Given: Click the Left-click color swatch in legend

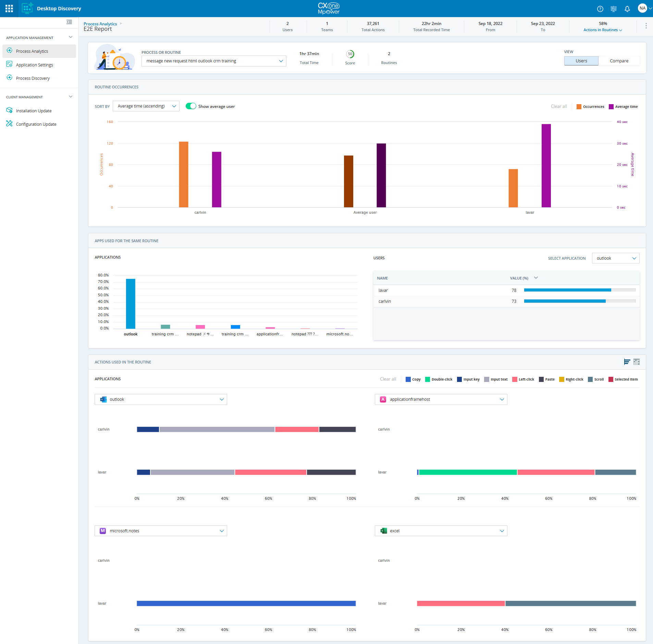Looking at the screenshot, I should (x=515, y=379).
